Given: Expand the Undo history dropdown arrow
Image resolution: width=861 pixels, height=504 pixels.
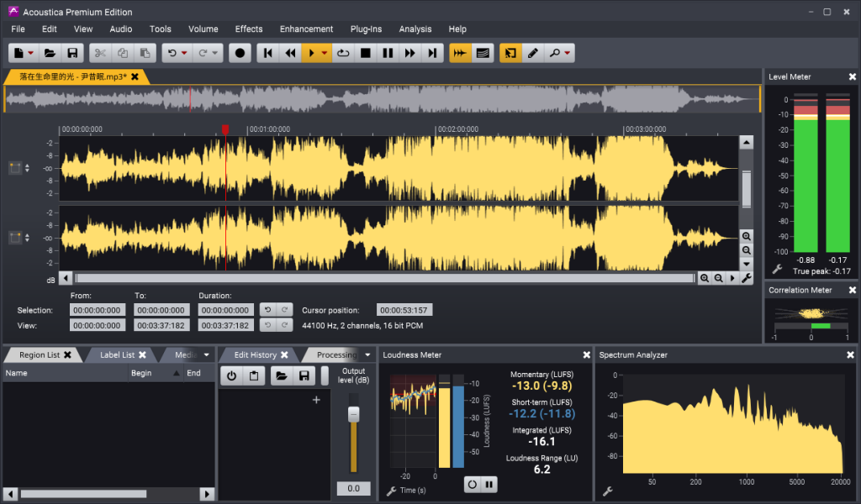Looking at the screenshot, I should [184, 53].
